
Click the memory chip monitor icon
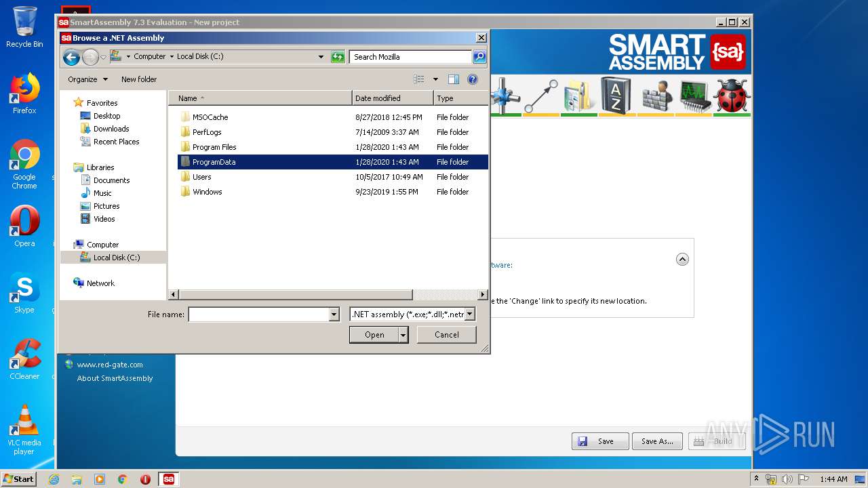click(x=694, y=96)
